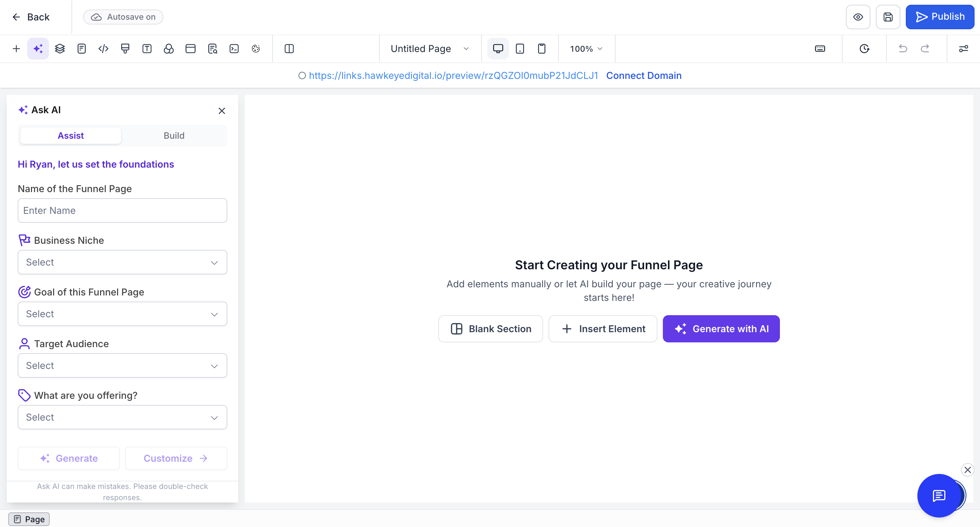Open the overlapping circles colors icon
The width and height of the screenshot is (980, 527).
tap(168, 49)
